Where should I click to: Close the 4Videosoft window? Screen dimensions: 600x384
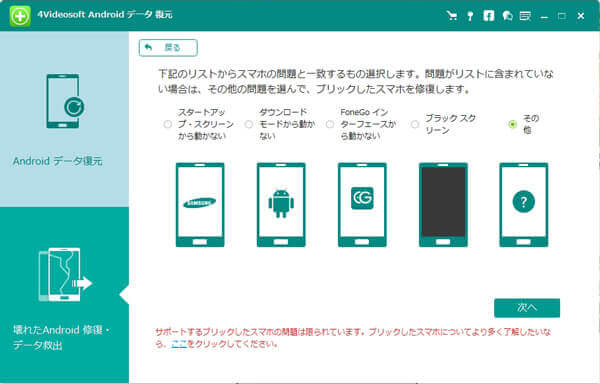(x=581, y=16)
